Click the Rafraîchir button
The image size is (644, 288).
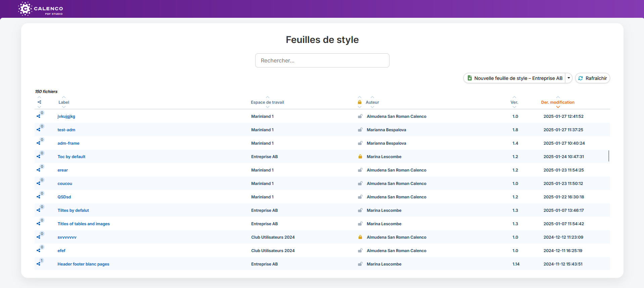[593, 78]
